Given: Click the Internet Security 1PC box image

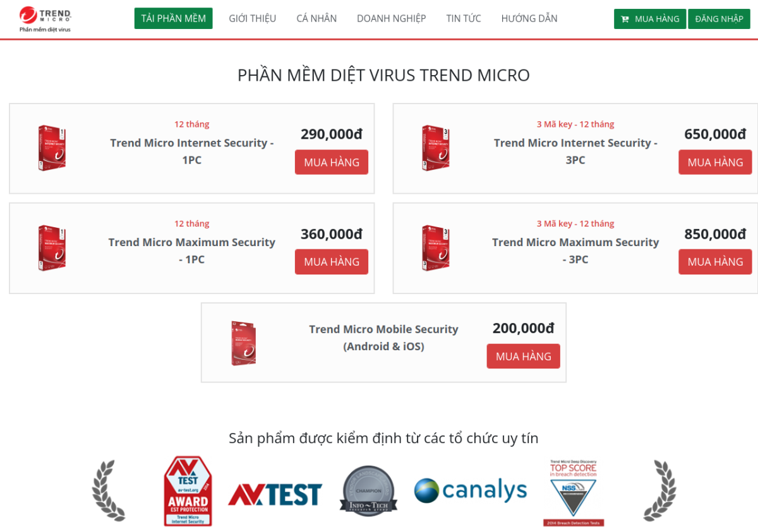Looking at the screenshot, I should pyautogui.click(x=52, y=148).
